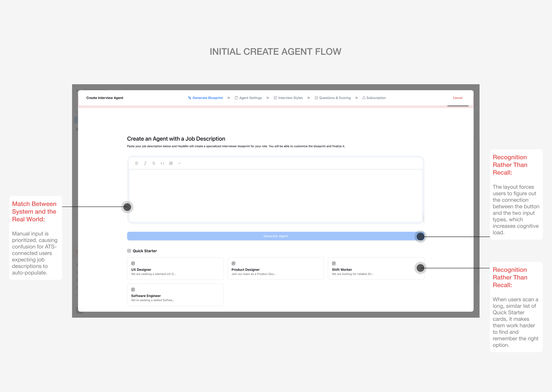Screen dimensions: 552x392
Task: Insert horizontal rule divider icon
Action: pyautogui.click(x=179, y=163)
